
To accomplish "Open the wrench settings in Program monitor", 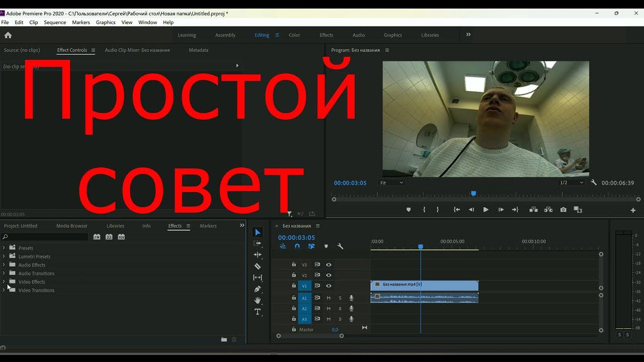I will pos(594,183).
